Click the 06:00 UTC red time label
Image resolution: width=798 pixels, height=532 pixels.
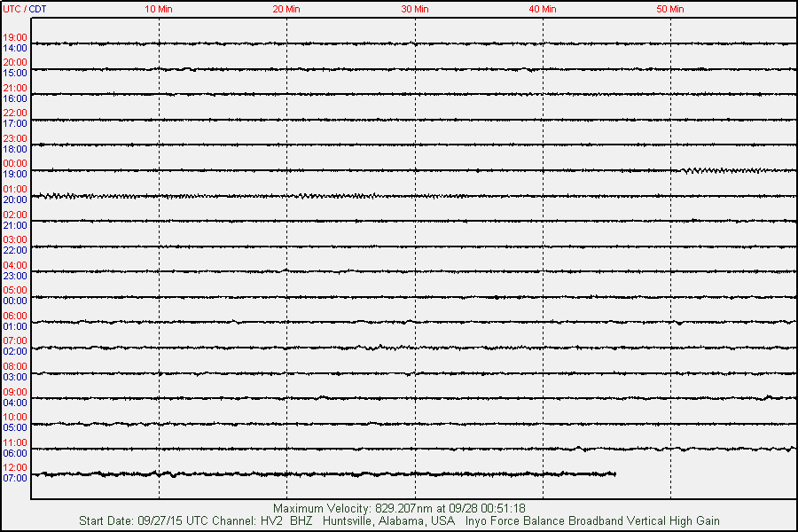[15, 316]
